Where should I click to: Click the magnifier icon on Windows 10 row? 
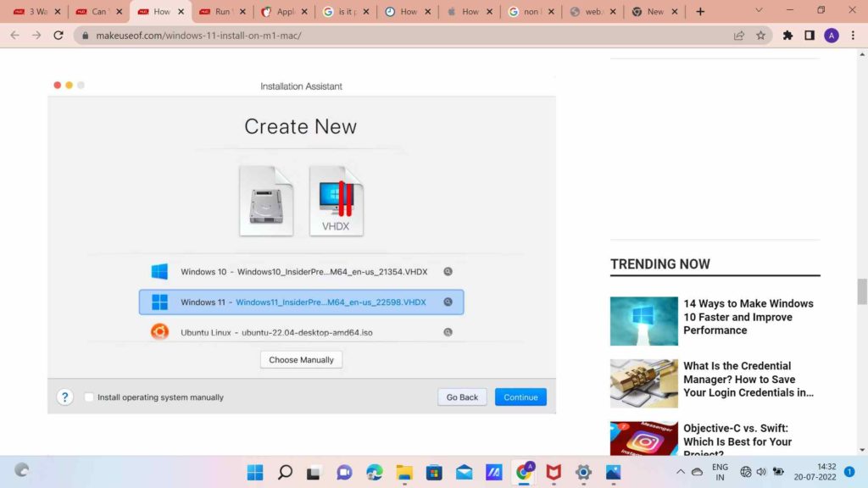(448, 272)
